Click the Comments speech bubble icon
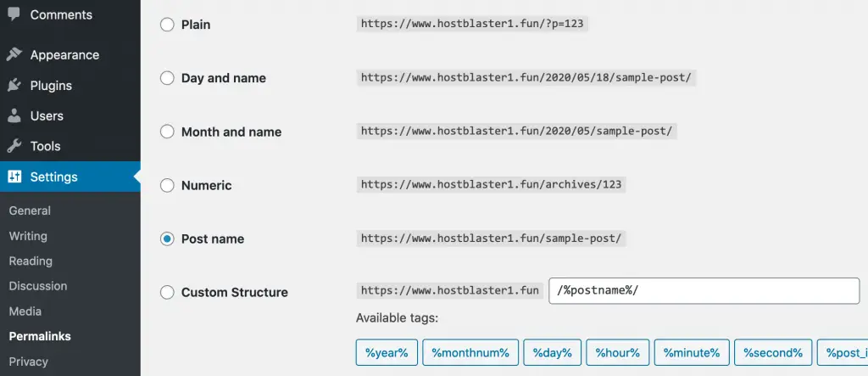 [14, 14]
